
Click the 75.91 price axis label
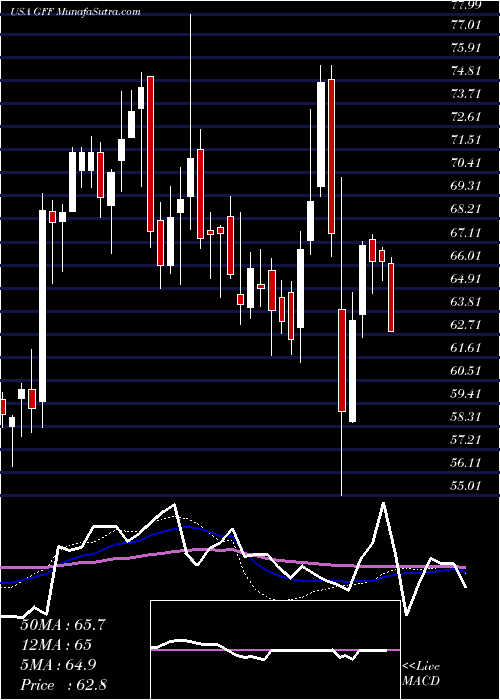click(466, 47)
